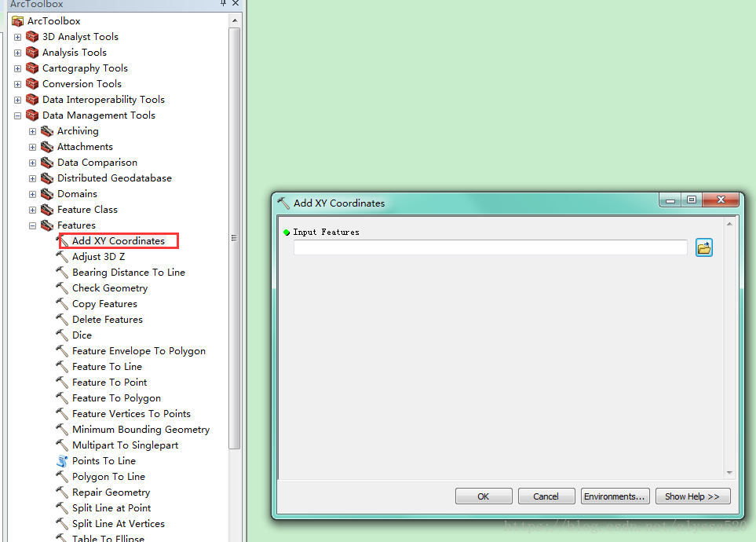Image resolution: width=756 pixels, height=542 pixels.
Task: Select the Split Line At Vertices tool
Action: 119,524
